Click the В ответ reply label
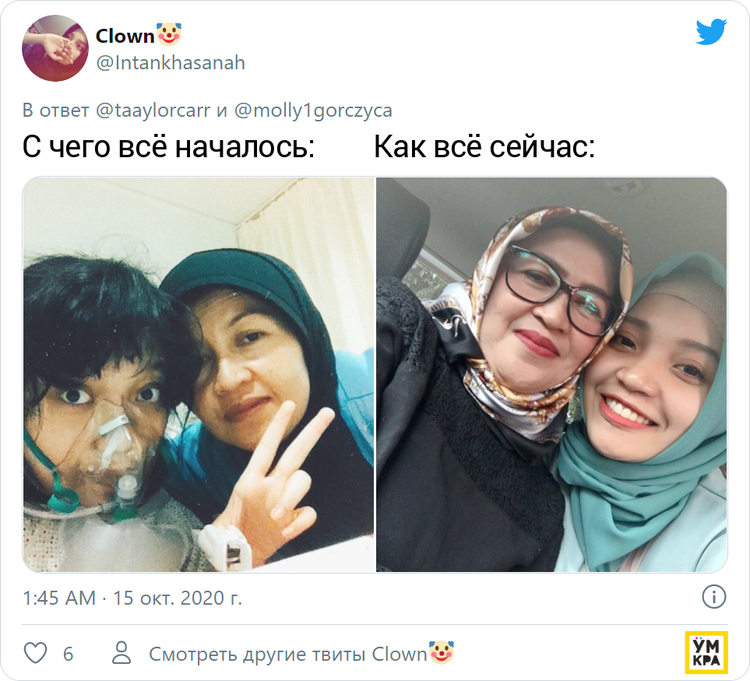The height and width of the screenshot is (681, 750). point(56,110)
